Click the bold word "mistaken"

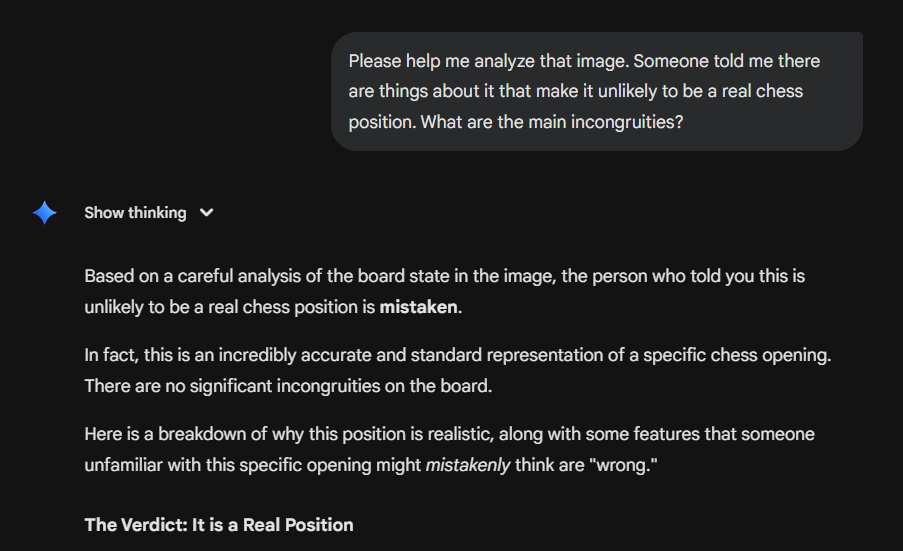(418, 306)
